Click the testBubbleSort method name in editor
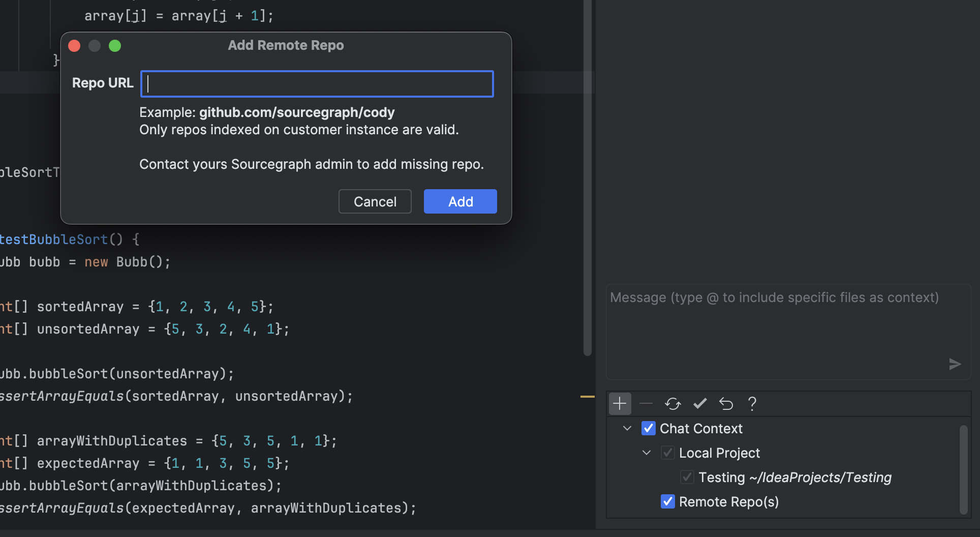The image size is (980, 537). [54, 240]
